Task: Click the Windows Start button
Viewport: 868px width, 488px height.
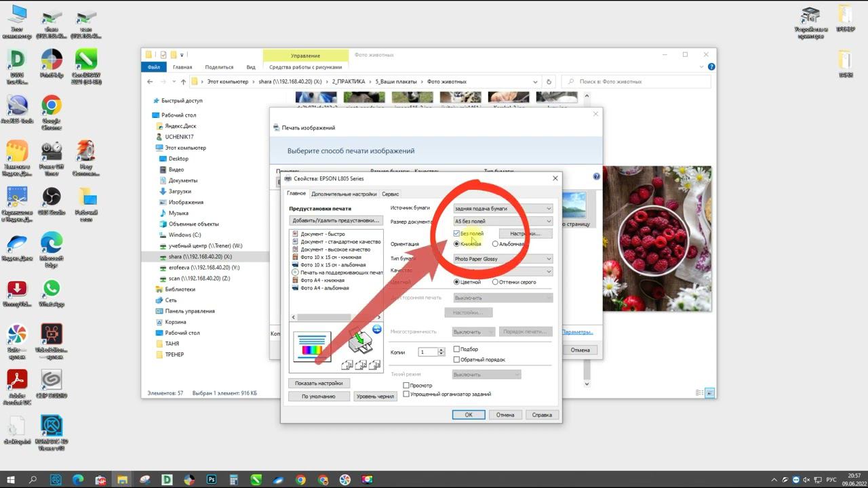Action: coord(11,480)
